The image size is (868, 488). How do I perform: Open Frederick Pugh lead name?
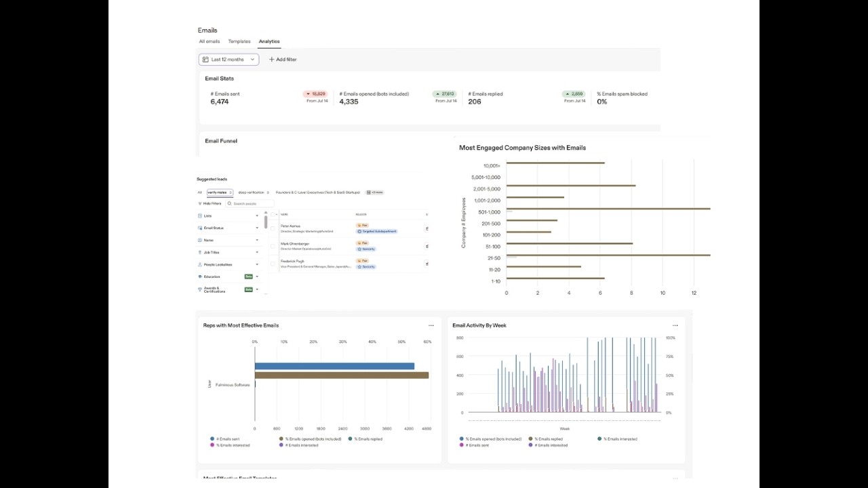tap(292, 262)
